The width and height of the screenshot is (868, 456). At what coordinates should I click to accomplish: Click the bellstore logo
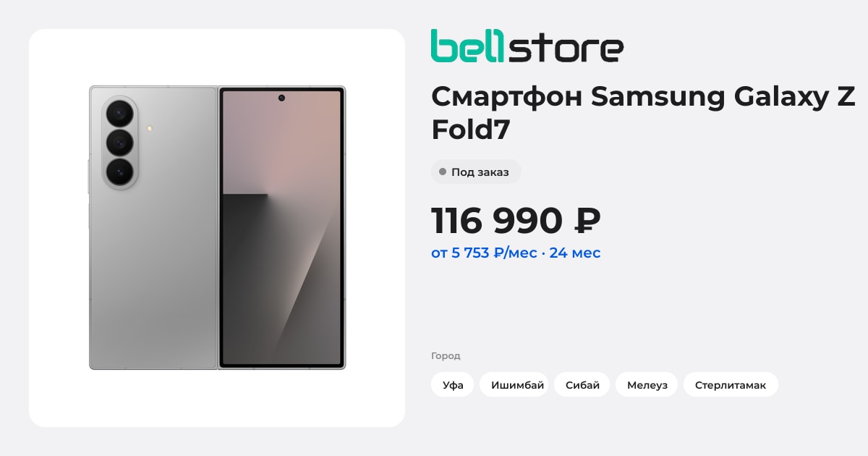pos(527,46)
